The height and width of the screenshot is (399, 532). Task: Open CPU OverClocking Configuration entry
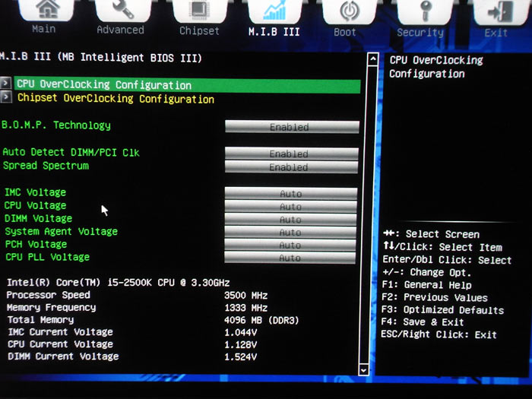187,85
